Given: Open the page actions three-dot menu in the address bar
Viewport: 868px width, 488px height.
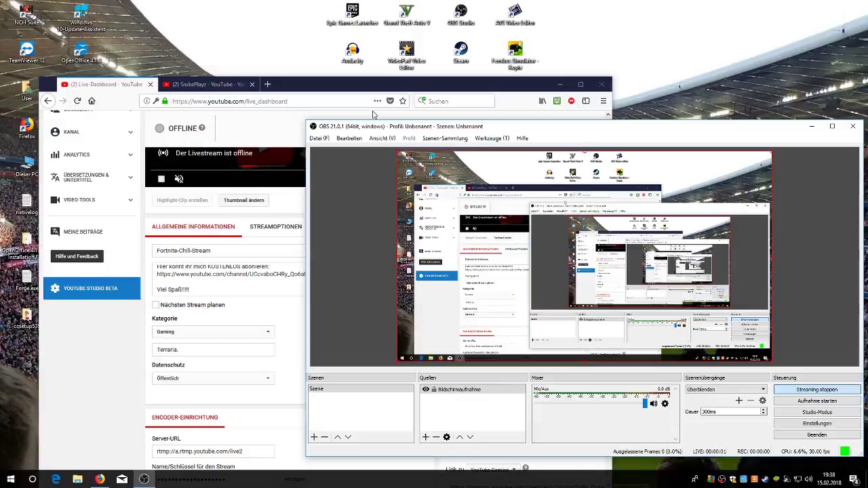Looking at the screenshot, I should click(x=377, y=101).
